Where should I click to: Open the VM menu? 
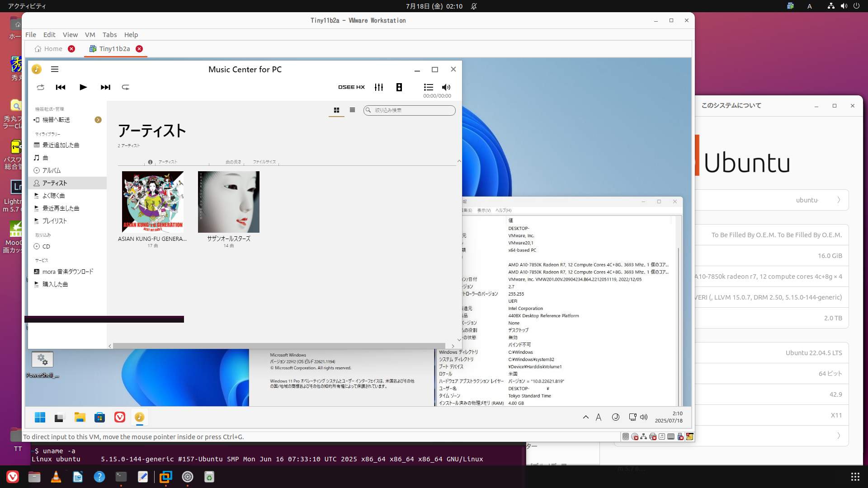pyautogui.click(x=90, y=35)
